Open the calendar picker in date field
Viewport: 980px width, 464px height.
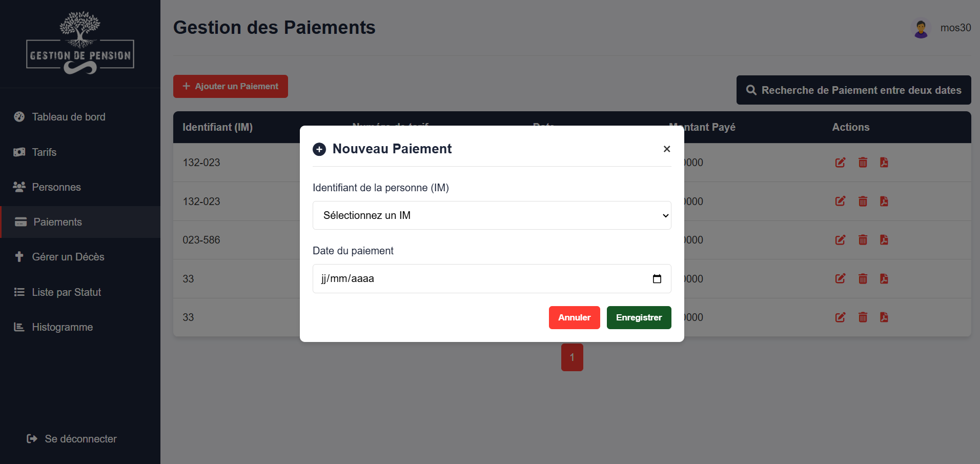[x=657, y=279]
